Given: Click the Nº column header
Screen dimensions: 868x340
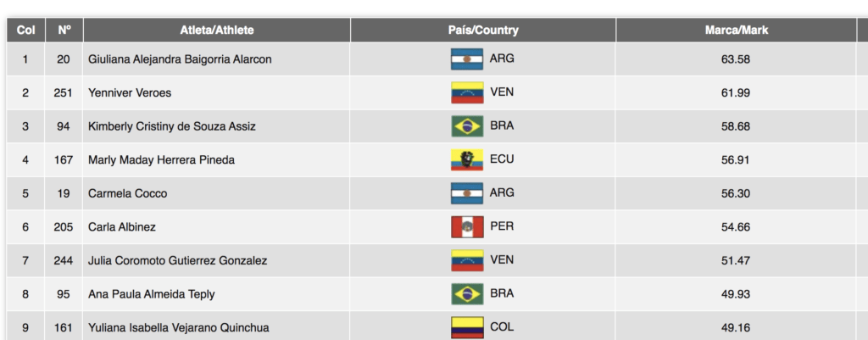Looking at the screenshot, I should coord(64,31).
